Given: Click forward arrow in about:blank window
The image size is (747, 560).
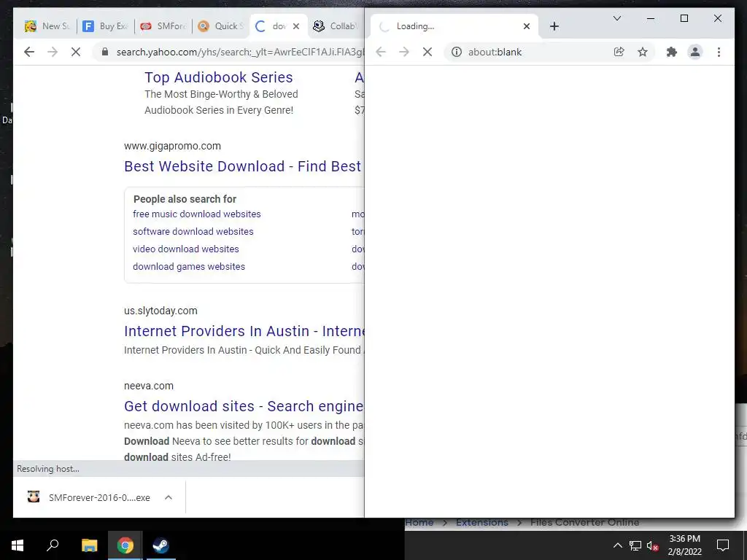Looking at the screenshot, I should pos(404,52).
